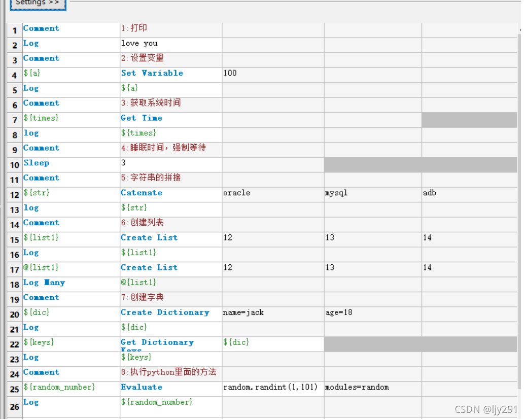
Task: Select the Evaluate keyword cell
Action: [x=171, y=389]
